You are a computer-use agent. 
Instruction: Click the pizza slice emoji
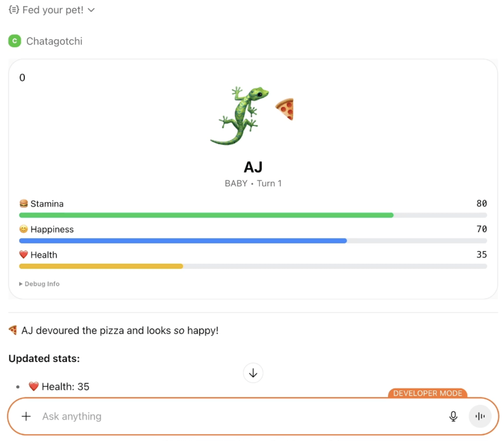point(285,109)
